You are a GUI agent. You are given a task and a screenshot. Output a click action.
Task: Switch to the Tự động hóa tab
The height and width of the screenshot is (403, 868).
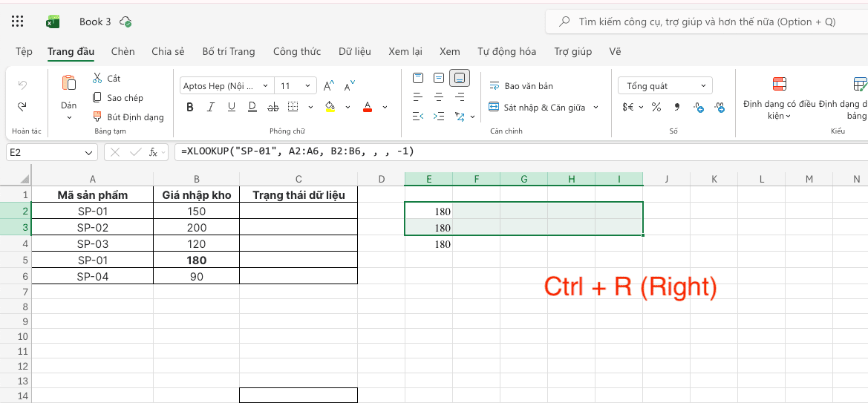[x=507, y=51]
